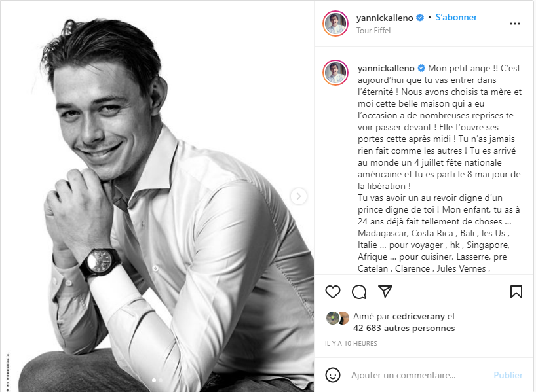
Task: Share the post with the paper plane icon
Action: click(385, 292)
